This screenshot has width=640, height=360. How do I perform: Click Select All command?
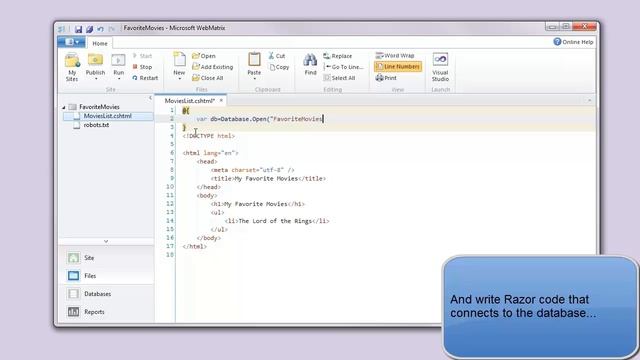click(x=339, y=78)
